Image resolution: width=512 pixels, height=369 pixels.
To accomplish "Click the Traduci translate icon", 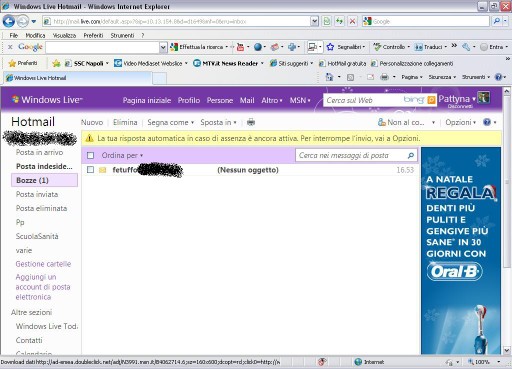I will coord(418,47).
